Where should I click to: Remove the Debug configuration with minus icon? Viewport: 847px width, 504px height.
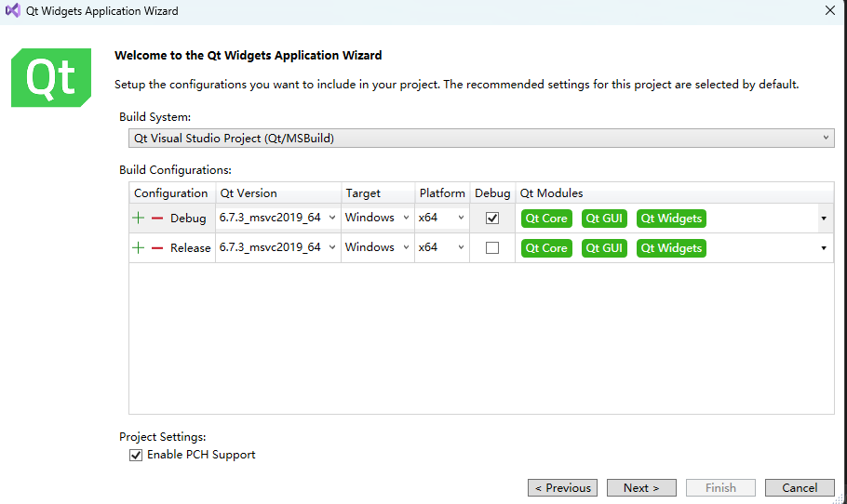[157, 218]
